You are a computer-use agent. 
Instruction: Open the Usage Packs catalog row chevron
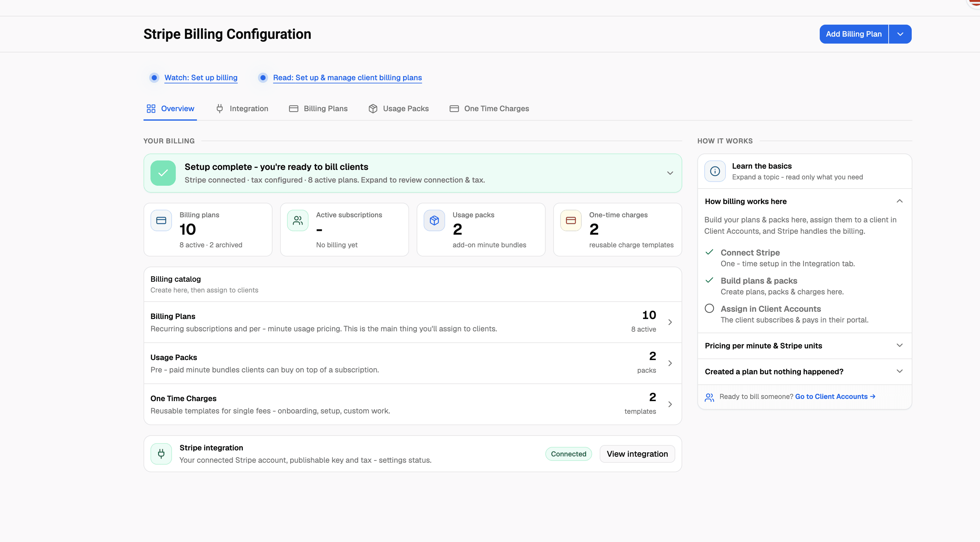point(670,363)
